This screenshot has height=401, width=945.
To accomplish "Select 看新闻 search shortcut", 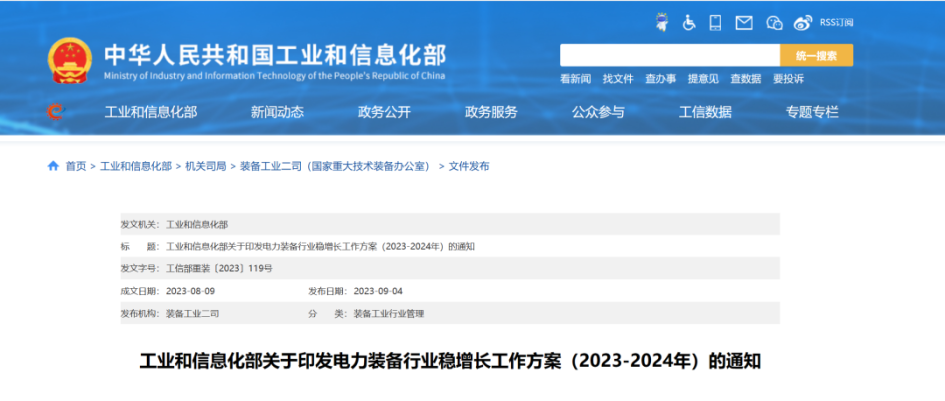I will (576, 79).
